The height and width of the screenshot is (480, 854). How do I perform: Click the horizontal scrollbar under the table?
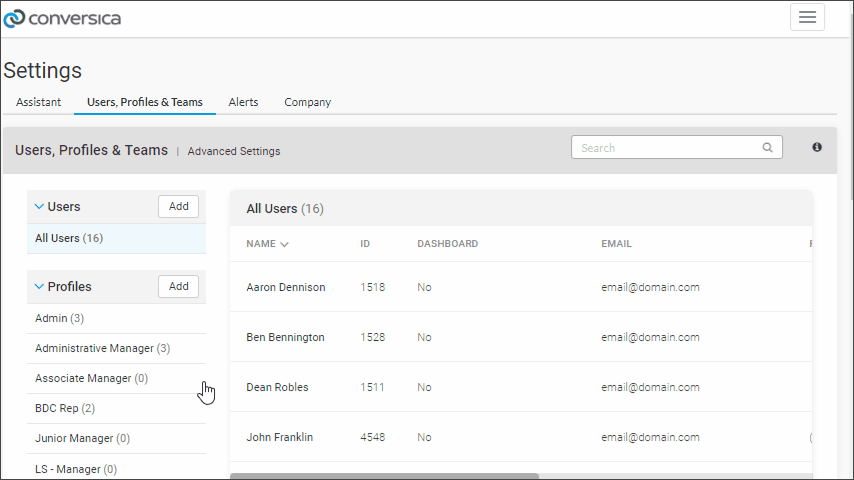[x=385, y=476]
